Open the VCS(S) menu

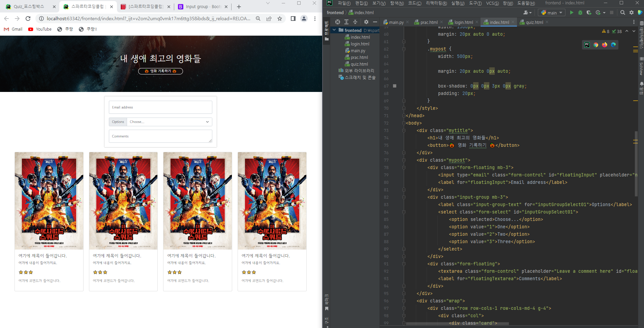tap(492, 3)
